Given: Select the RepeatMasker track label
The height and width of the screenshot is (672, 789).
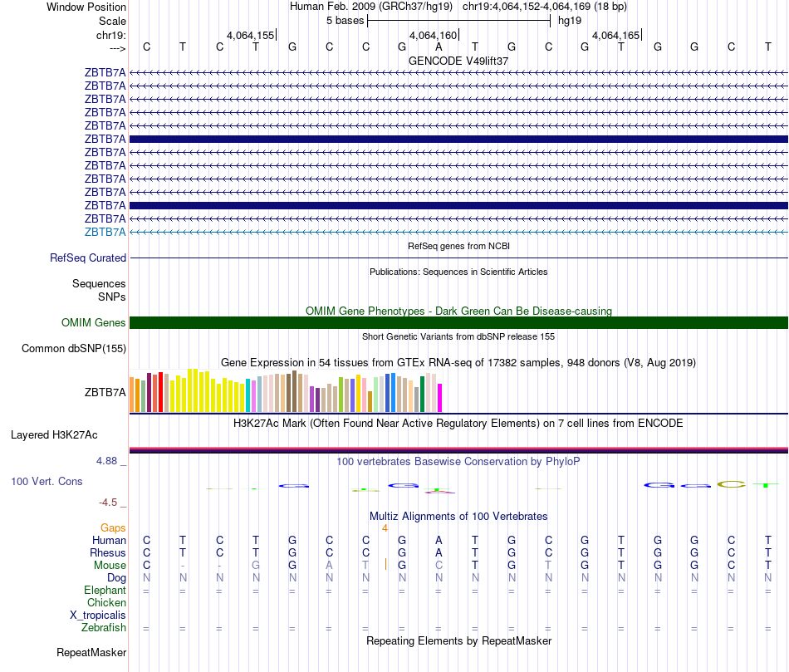Looking at the screenshot, I should coord(91,653).
